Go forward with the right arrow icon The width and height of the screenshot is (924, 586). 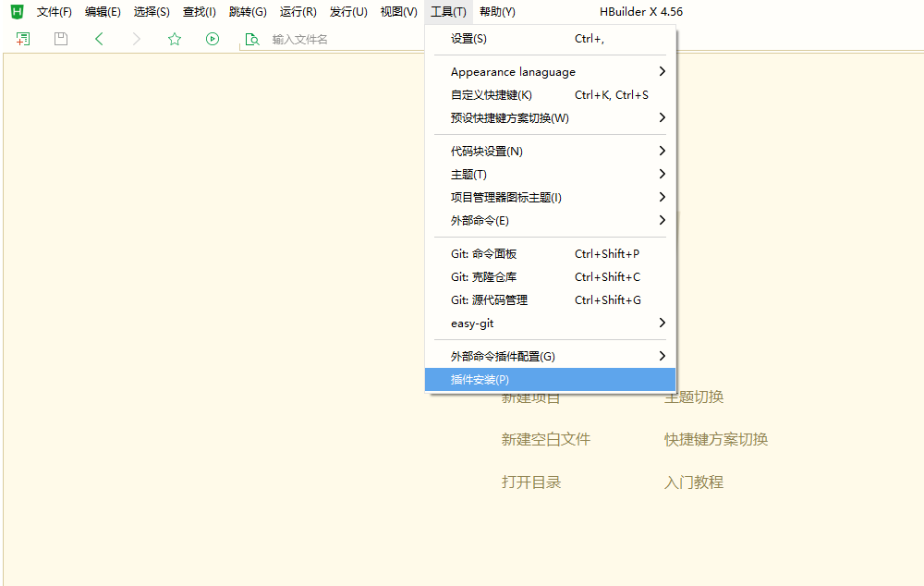[137, 39]
